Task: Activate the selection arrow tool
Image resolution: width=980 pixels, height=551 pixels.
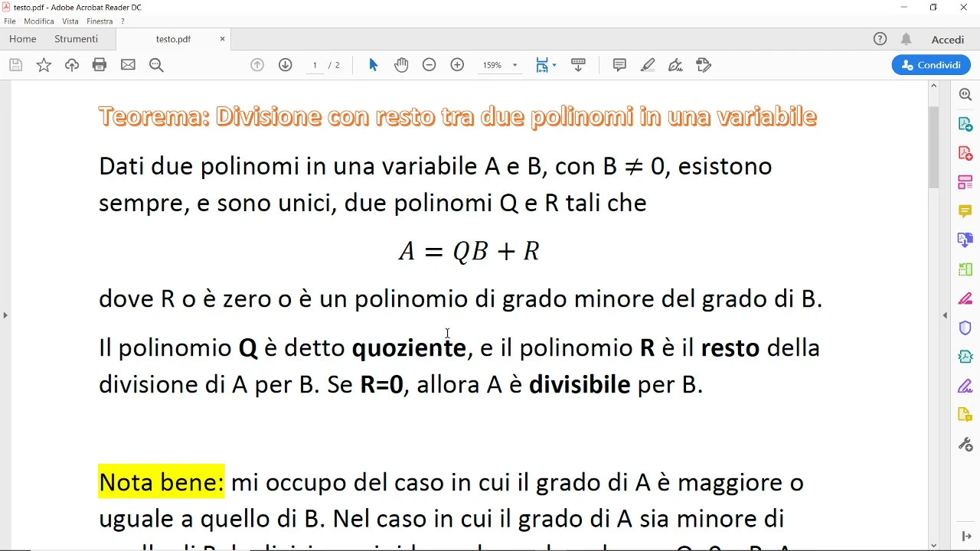Action: [x=373, y=65]
